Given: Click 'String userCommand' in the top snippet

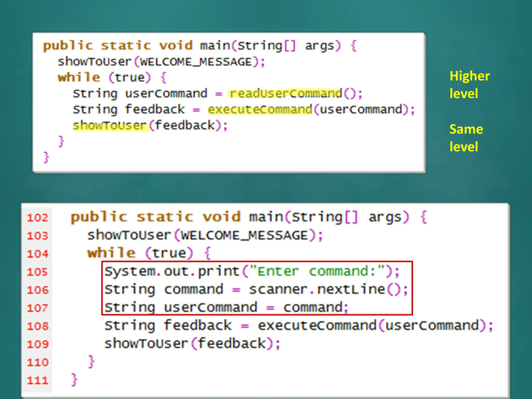Looking at the screenshot, I should (x=140, y=93).
